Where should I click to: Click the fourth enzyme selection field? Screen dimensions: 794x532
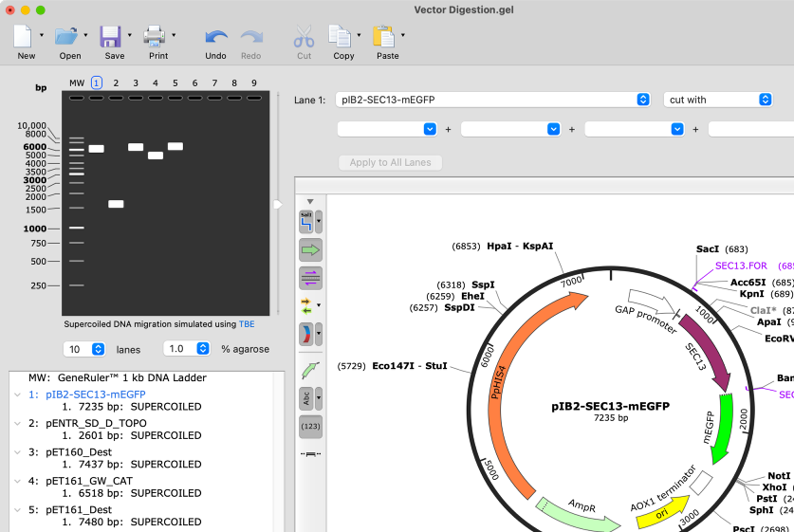751,130
